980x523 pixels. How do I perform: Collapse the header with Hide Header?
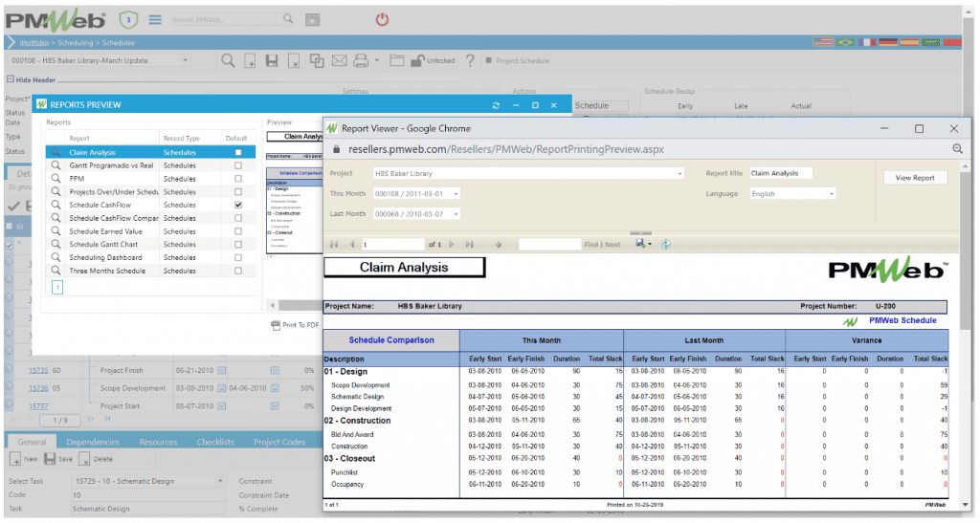coord(32,80)
